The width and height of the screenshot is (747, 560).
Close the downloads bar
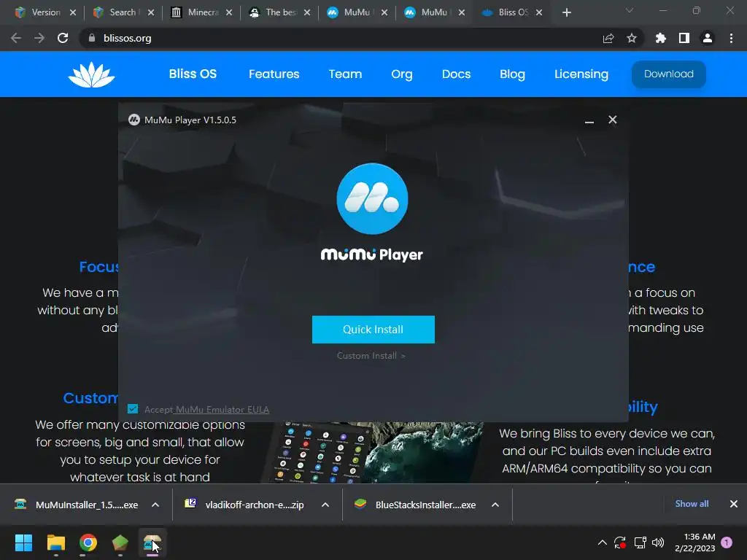pyautogui.click(x=734, y=504)
